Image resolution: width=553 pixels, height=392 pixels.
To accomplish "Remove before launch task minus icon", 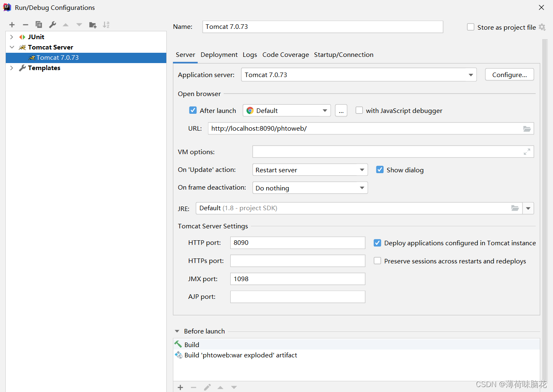I will pos(194,387).
